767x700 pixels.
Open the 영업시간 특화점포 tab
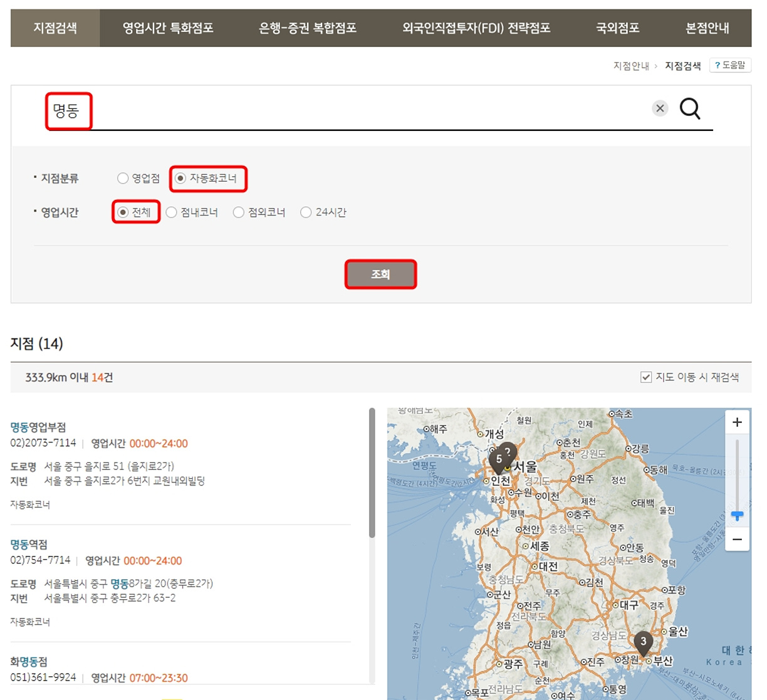[168, 28]
